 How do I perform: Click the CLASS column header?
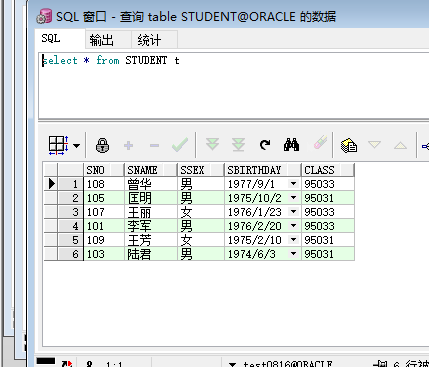click(328, 170)
